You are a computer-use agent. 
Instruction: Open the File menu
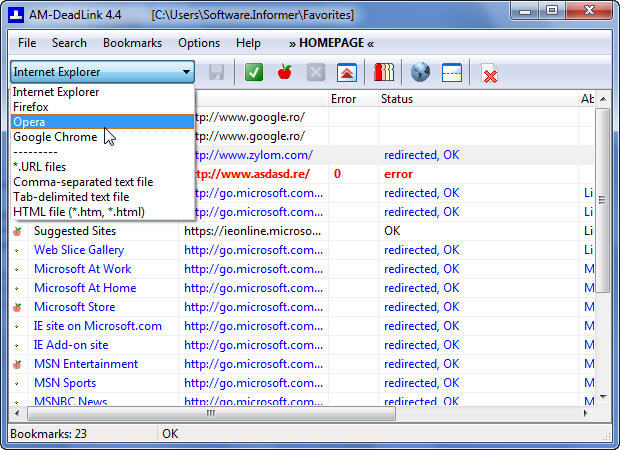(27, 43)
